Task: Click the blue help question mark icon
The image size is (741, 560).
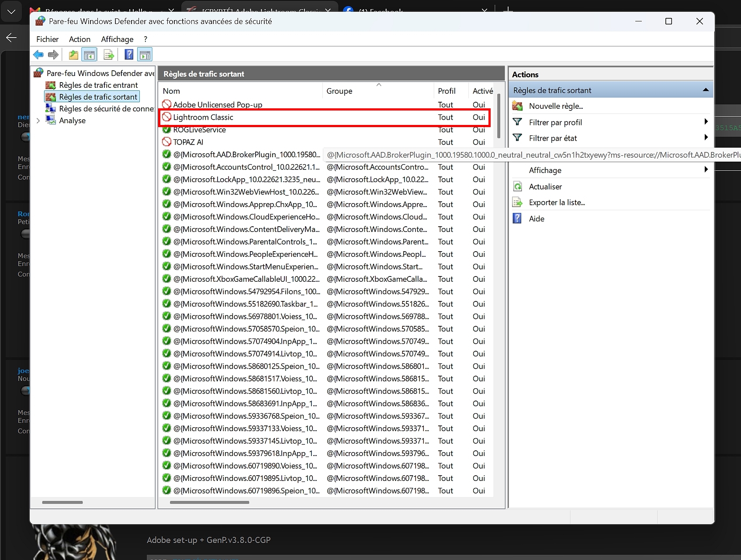Action: click(129, 55)
